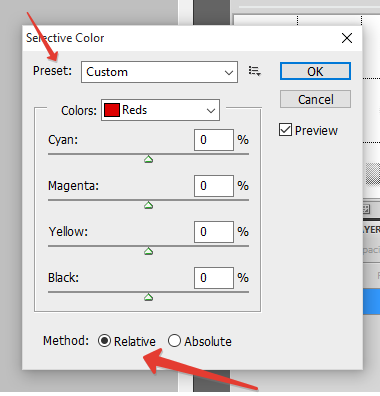Viewport: 380px width, 396px height.
Task: Focus the Cyan percentage input field
Action: point(214,140)
